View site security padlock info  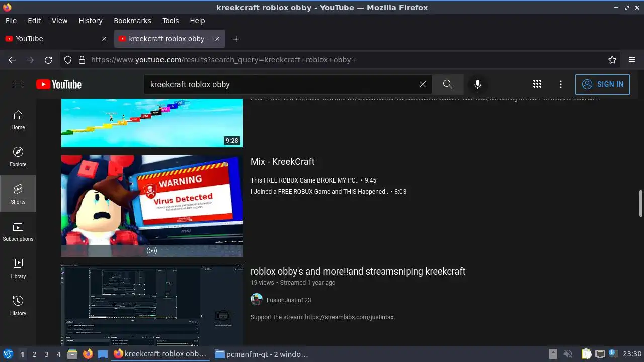point(82,60)
